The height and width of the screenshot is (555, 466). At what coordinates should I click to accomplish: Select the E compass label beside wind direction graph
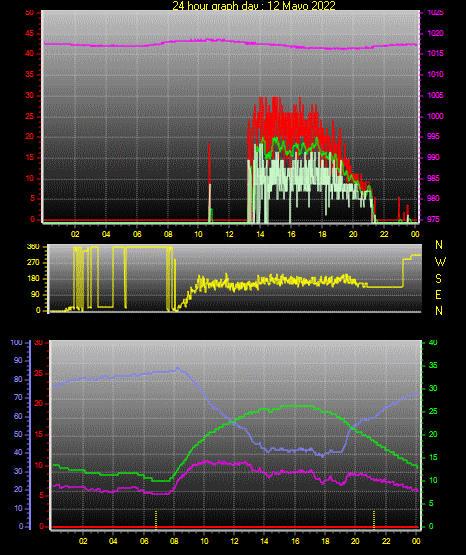coord(438,294)
